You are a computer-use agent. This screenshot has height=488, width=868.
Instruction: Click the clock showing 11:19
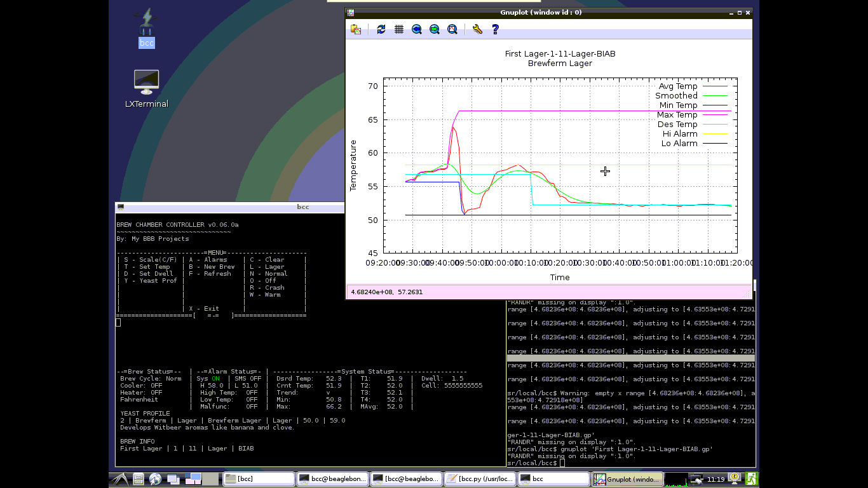click(x=716, y=479)
